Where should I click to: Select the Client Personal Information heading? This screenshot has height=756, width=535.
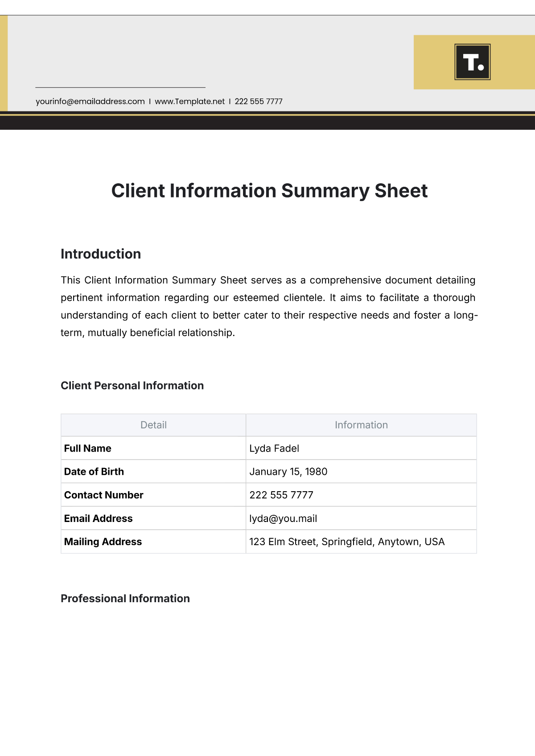[132, 386]
